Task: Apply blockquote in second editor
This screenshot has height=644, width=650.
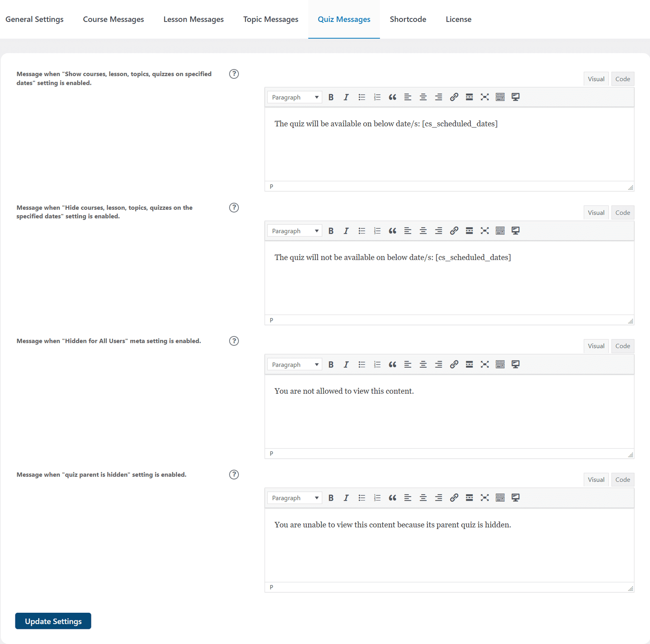Action: (x=392, y=231)
